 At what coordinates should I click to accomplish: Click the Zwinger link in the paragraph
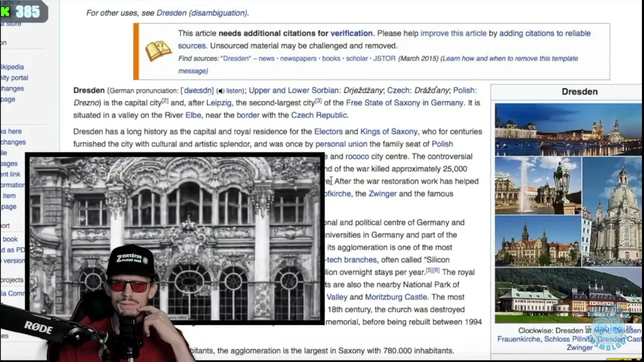click(x=382, y=194)
